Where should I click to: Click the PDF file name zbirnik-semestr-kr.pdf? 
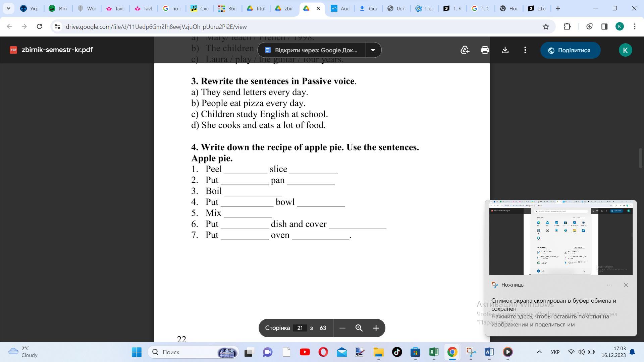pyautogui.click(x=57, y=50)
